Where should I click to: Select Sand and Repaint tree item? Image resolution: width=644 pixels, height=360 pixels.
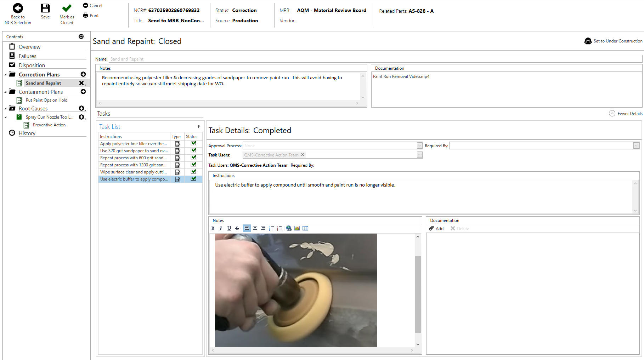pos(43,83)
